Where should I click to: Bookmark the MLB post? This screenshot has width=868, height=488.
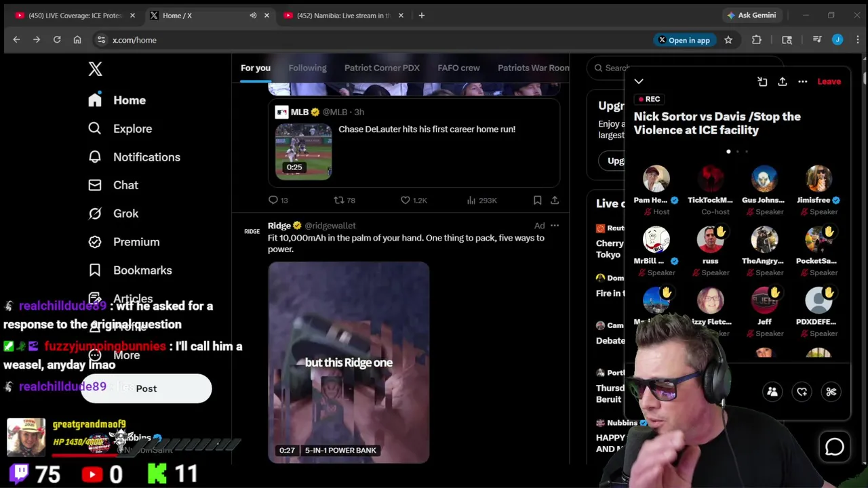(x=537, y=200)
